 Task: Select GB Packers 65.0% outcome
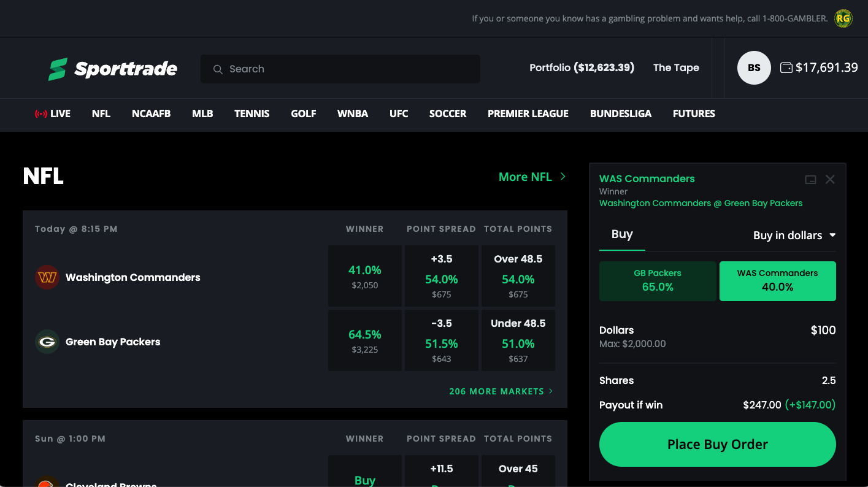(x=658, y=281)
